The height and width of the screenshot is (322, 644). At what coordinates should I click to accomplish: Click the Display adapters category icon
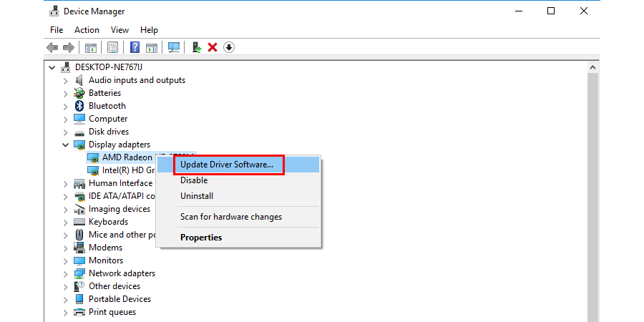click(79, 145)
